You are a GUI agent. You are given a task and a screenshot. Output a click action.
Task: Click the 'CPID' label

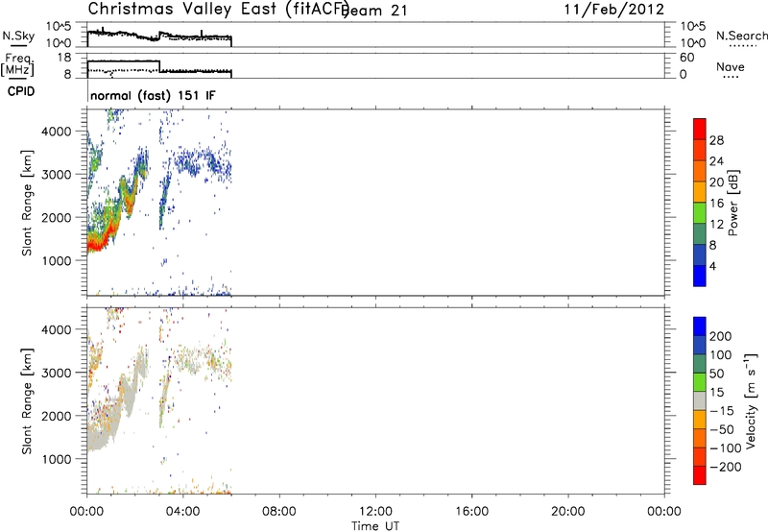(21, 91)
